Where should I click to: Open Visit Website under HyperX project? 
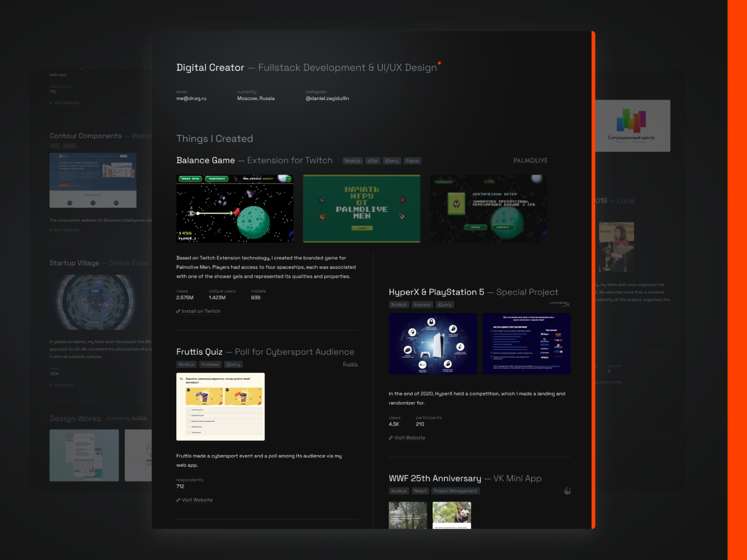coord(409,438)
